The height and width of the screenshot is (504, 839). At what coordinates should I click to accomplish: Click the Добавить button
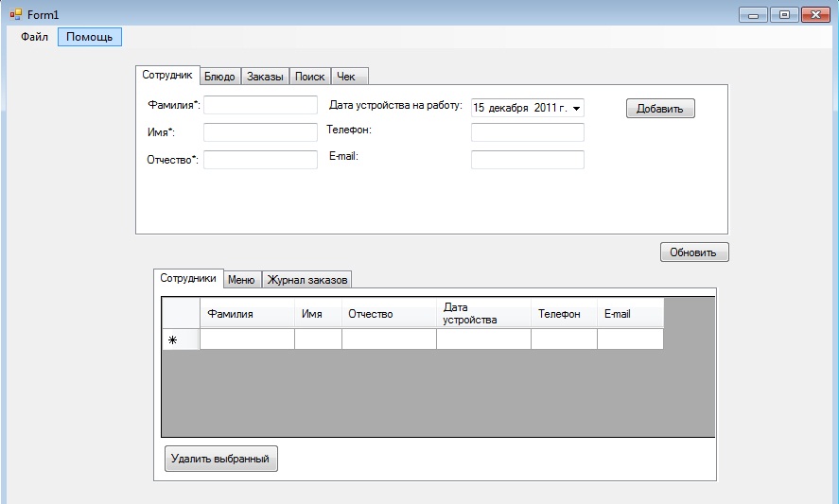click(x=660, y=109)
